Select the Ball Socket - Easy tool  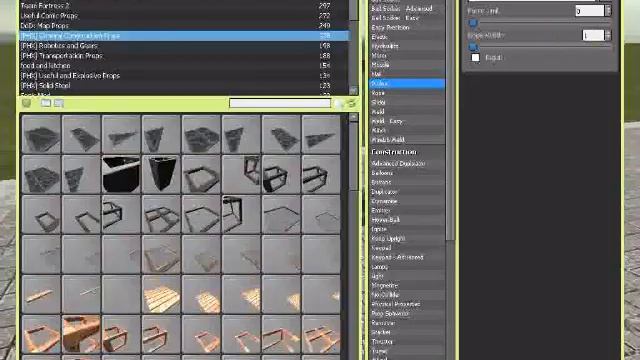(407, 18)
